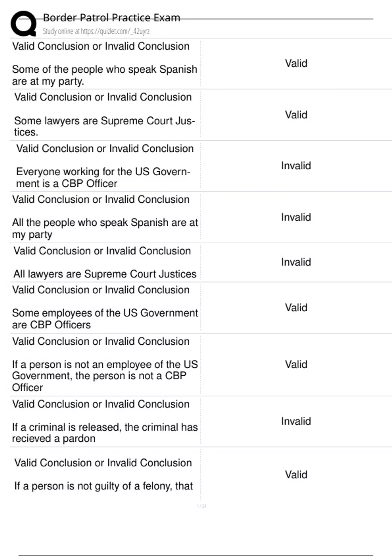The height and width of the screenshot is (556, 392).
Task: Select 'Some employees of the US Government' statement
Action: [105, 319]
